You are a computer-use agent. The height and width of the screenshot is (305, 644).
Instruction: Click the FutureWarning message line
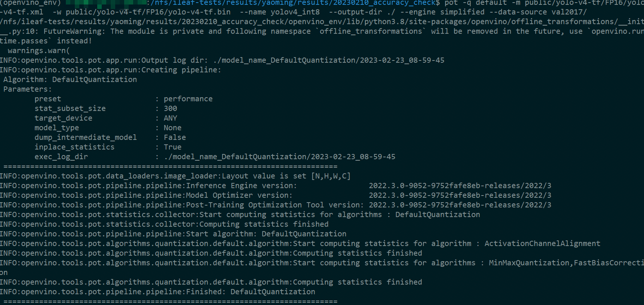pyautogui.click(x=322, y=31)
